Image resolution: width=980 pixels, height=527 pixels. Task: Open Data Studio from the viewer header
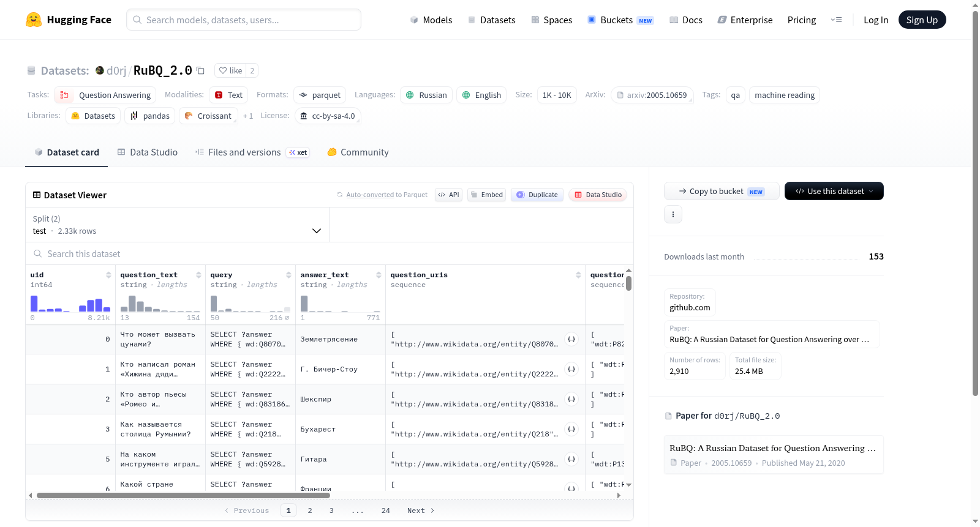tap(598, 195)
